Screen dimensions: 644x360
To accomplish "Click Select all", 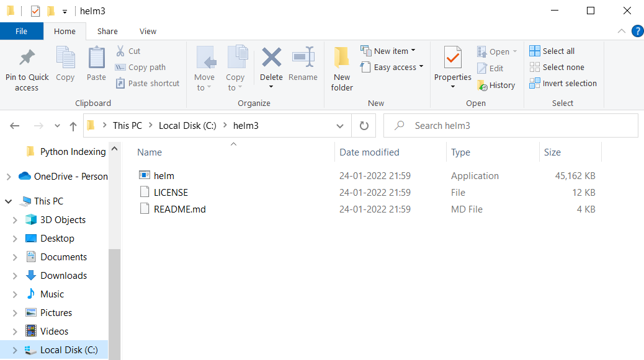I will point(552,51).
